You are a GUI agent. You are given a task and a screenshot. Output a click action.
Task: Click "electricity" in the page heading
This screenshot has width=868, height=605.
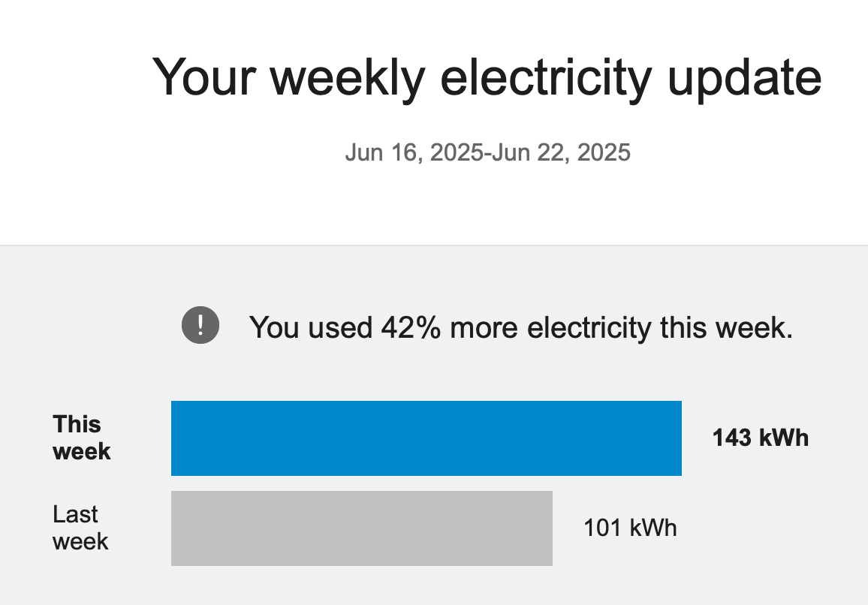546,77
